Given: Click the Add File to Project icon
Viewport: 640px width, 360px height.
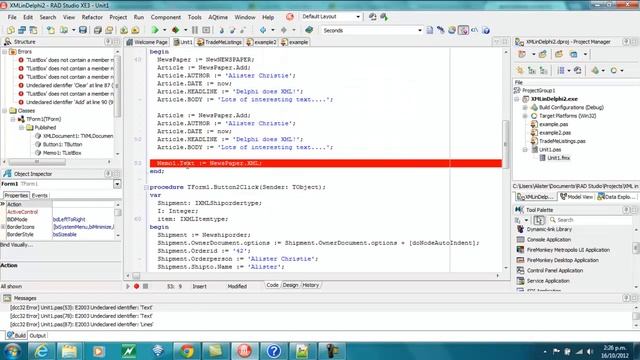Looking at the screenshot, I should point(124,30).
